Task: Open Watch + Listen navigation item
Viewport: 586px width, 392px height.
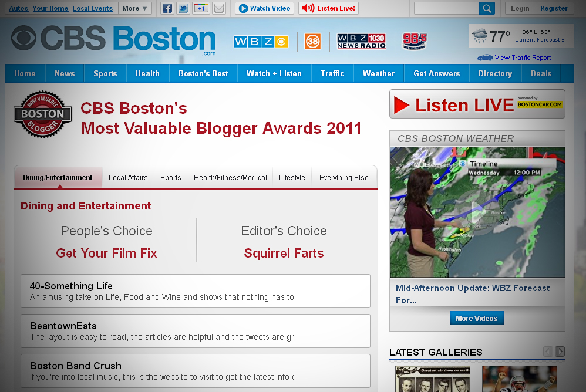Action: click(x=274, y=73)
